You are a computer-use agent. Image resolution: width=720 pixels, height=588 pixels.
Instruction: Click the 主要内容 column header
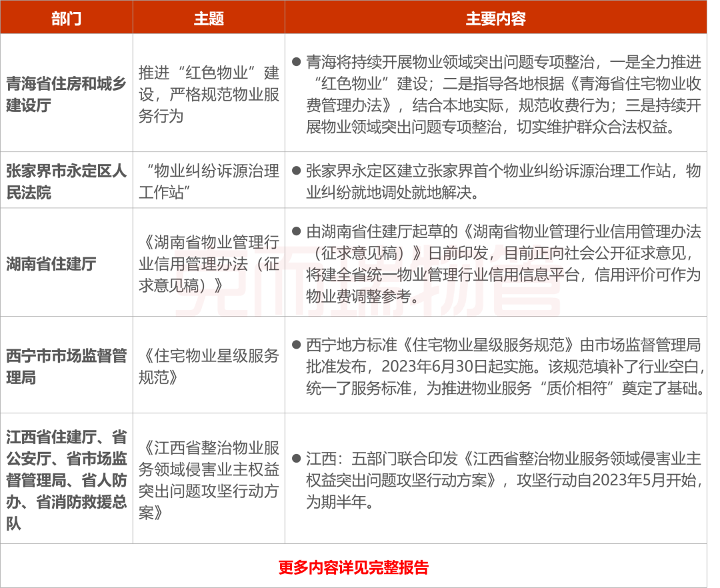[x=496, y=17]
